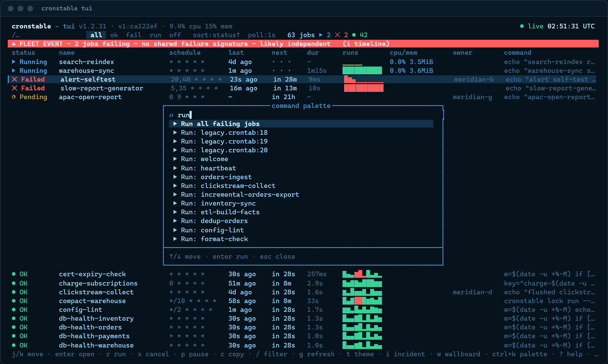
Task: Click the play arrow beside Run: heartbeat
Action: pos(175,168)
